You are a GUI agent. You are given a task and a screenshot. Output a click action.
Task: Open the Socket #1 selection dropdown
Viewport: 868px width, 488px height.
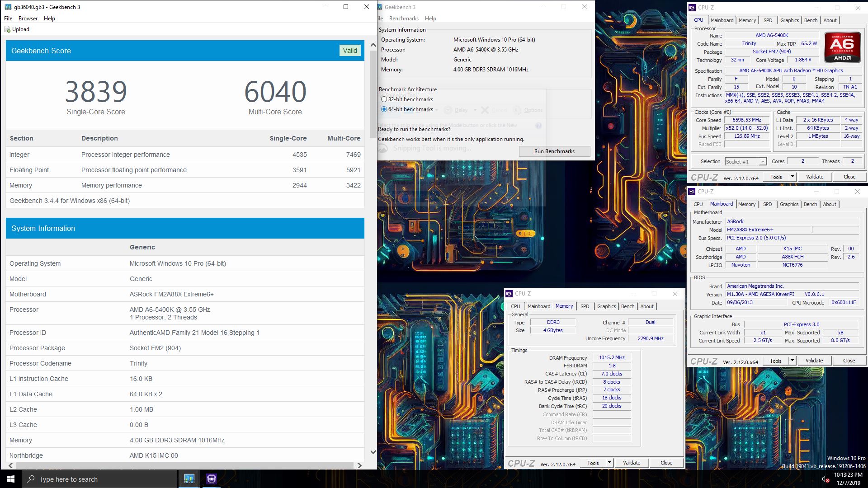coord(763,162)
